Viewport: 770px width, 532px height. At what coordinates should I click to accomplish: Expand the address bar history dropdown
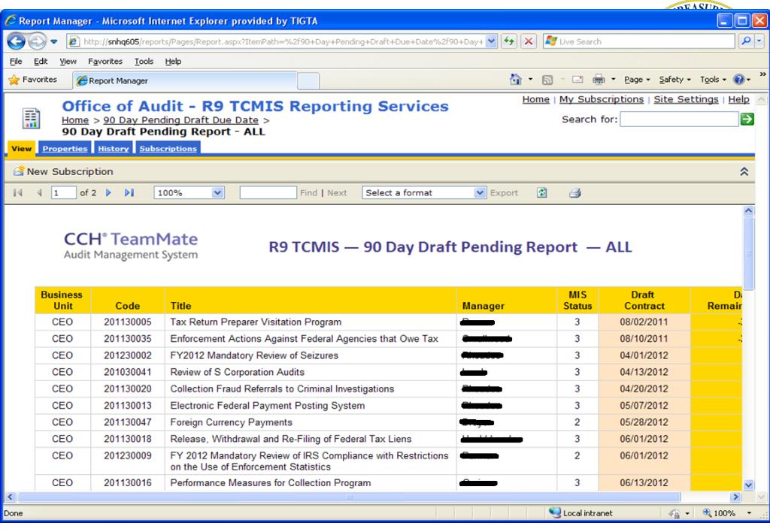tap(491, 42)
